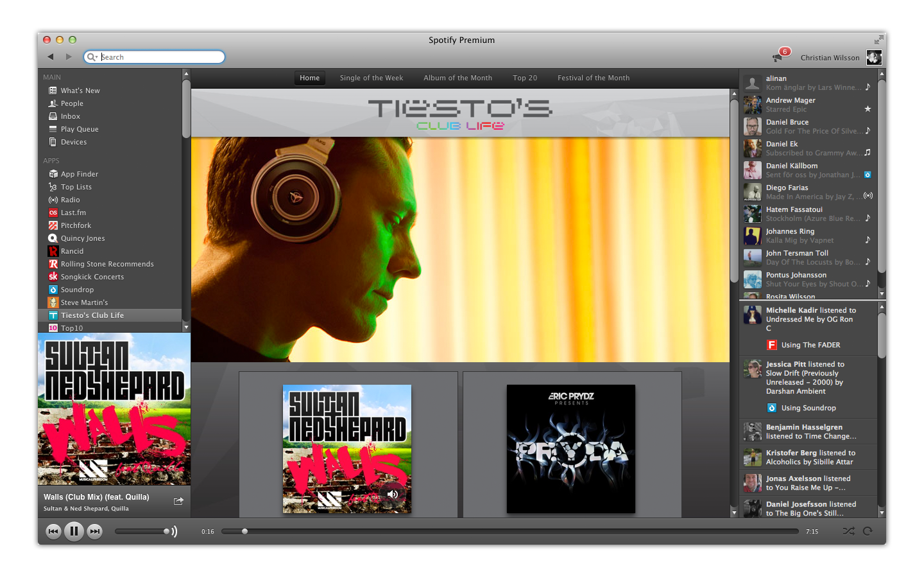Select Tiesto's Club Life app

click(110, 315)
